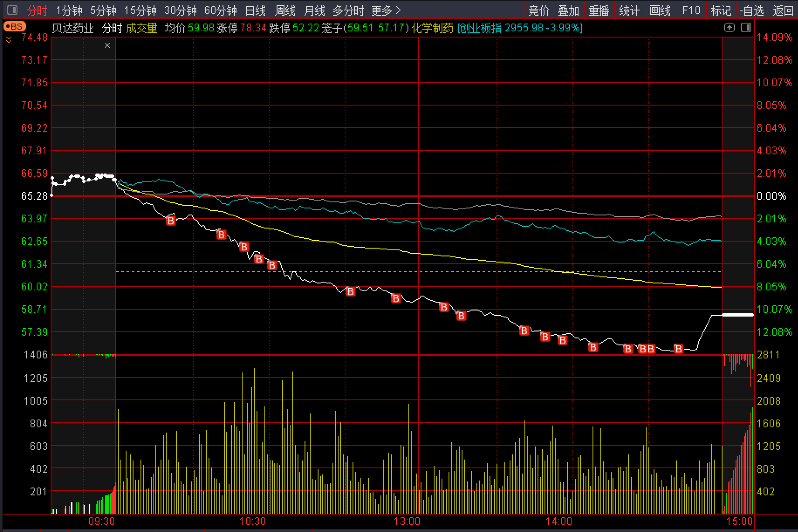Toggle right side panel icon above chart
Image resolution: width=798 pixels, height=532 pixels.
coord(746,28)
